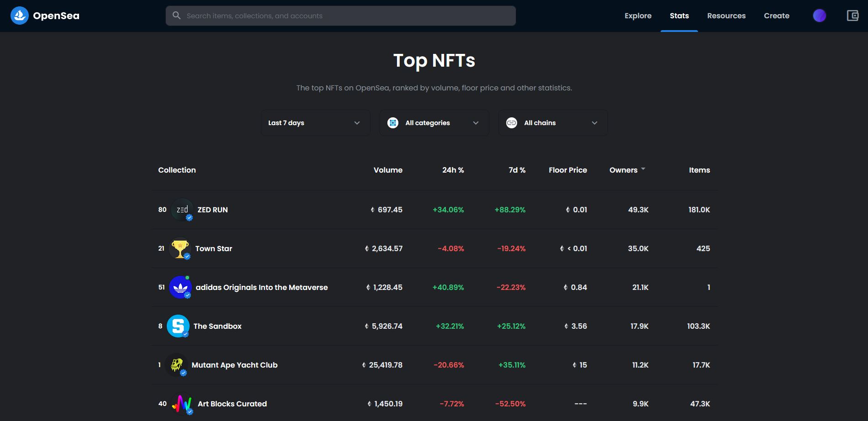868x421 pixels.
Task: Click Mutant Ape 24h change -20.66%
Action: pyautogui.click(x=449, y=365)
